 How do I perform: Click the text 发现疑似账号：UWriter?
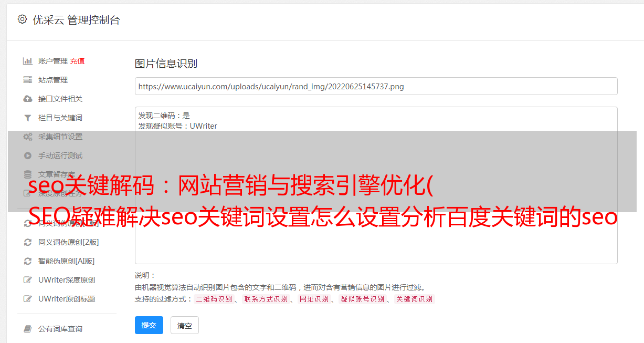coord(178,126)
